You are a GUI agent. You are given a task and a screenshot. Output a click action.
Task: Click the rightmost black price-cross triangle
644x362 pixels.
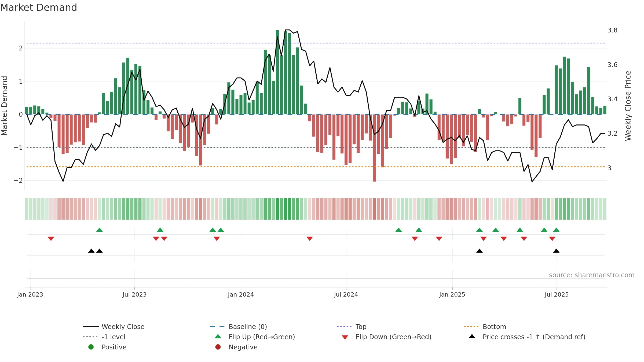click(556, 251)
